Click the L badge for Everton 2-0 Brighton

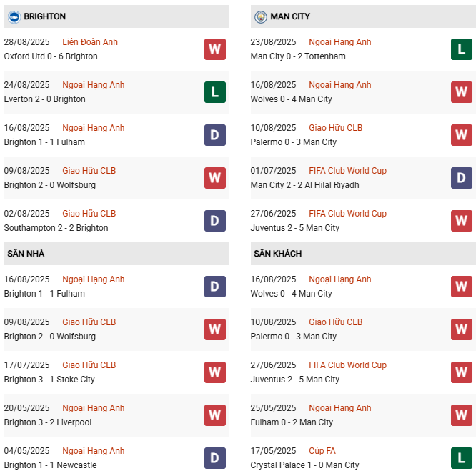(x=215, y=92)
